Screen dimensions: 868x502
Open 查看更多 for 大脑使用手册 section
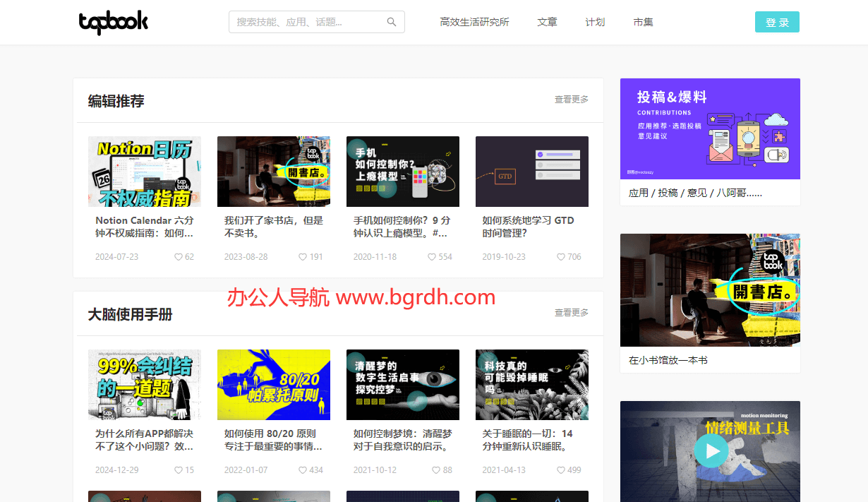[x=571, y=311]
